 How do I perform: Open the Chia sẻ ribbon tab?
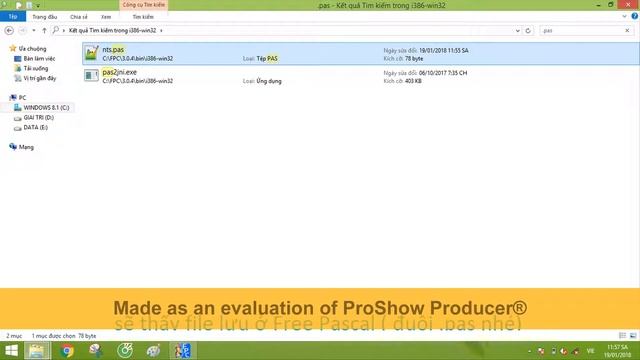click(79, 17)
